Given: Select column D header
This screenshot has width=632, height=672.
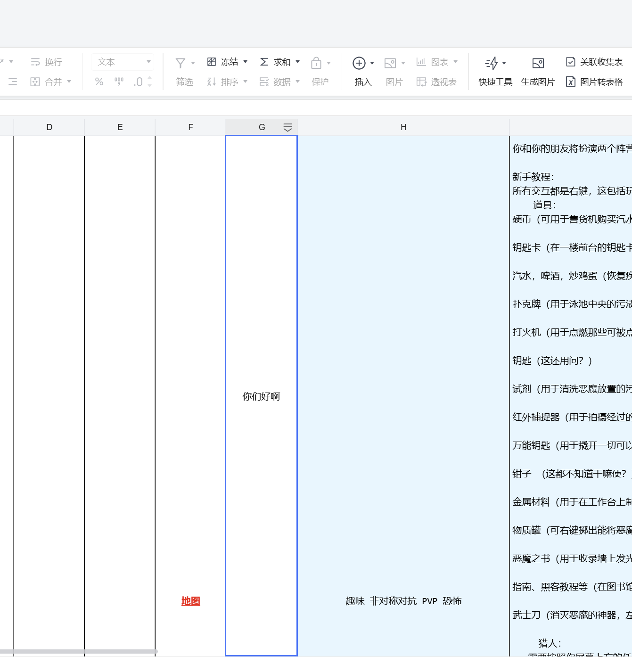Looking at the screenshot, I should pos(49,127).
